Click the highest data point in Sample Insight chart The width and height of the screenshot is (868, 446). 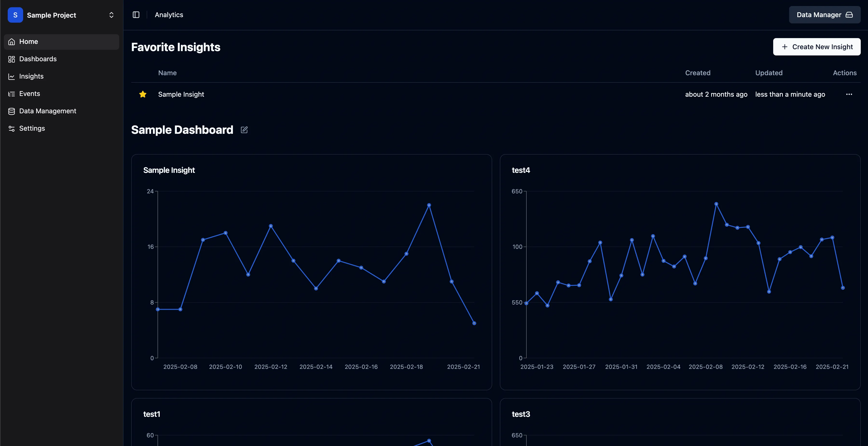[x=429, y=205]
